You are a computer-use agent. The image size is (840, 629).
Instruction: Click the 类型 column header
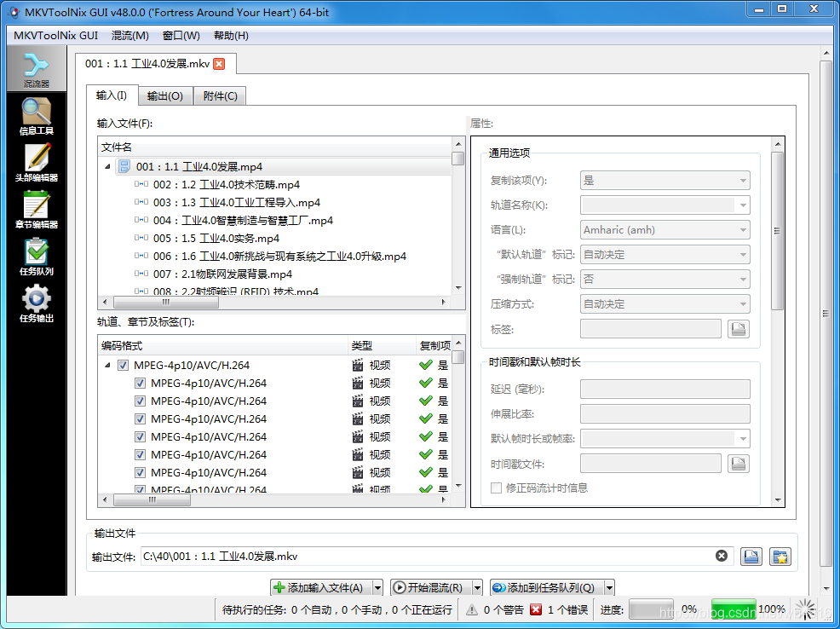(x=382, y=345)
